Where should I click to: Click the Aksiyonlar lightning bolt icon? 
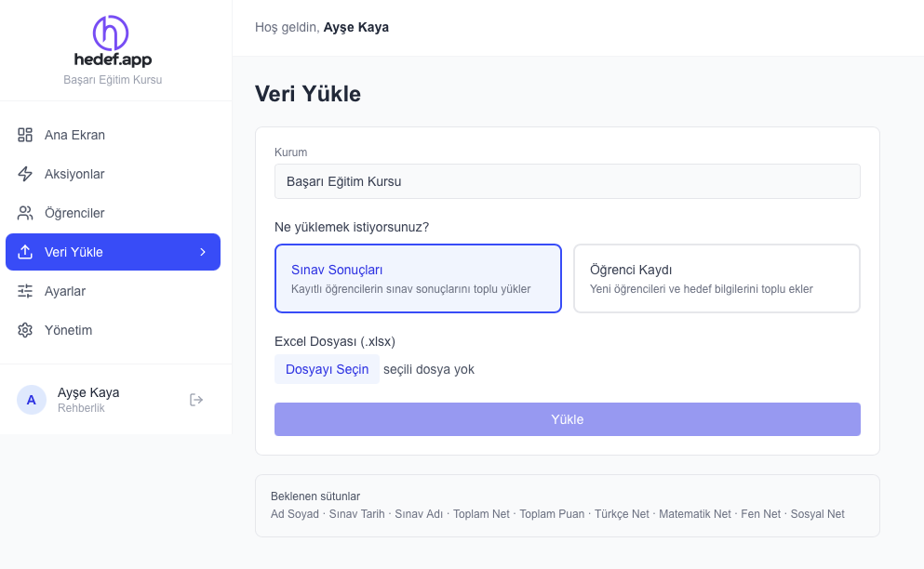pos(25,174)
